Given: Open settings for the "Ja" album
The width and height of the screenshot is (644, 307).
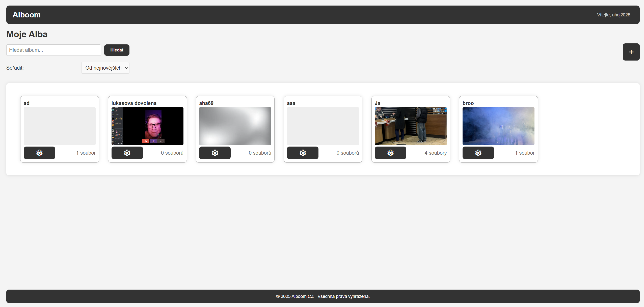Looking at the screenshot, I should point(390,153).
